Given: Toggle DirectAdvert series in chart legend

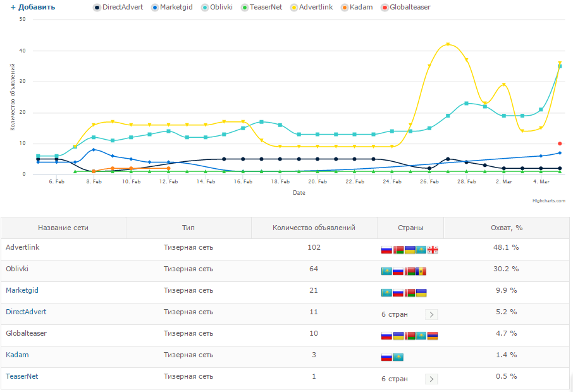Looking at the screenshot, I should (118, 8).
